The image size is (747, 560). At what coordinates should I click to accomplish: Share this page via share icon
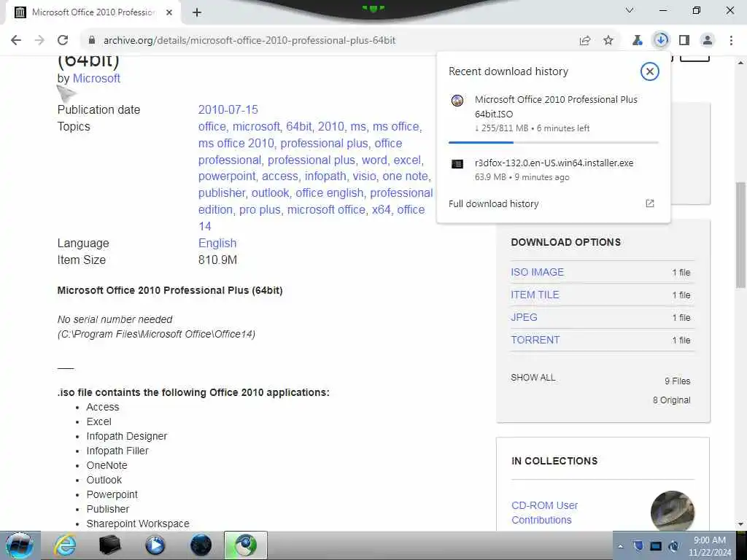tap(585, 41)
